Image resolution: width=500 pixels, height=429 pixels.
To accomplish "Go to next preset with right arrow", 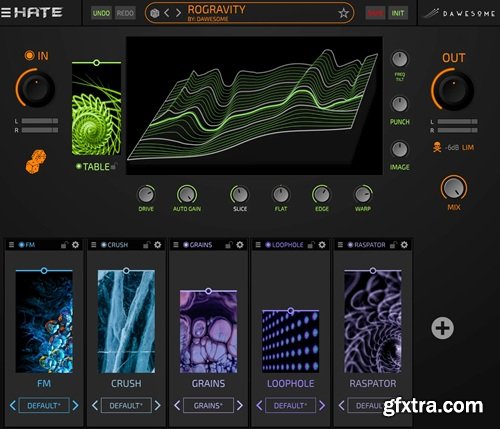I will 178,13.
